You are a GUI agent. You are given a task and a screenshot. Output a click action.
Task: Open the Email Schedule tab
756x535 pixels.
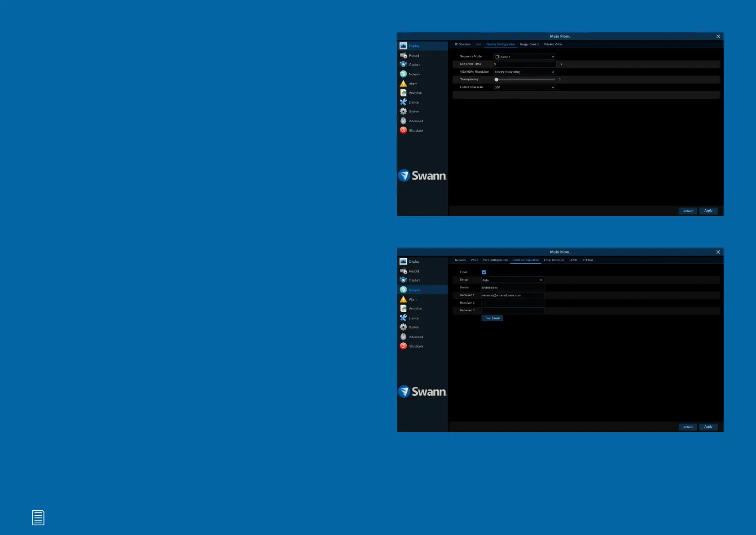tap(554, 260)
